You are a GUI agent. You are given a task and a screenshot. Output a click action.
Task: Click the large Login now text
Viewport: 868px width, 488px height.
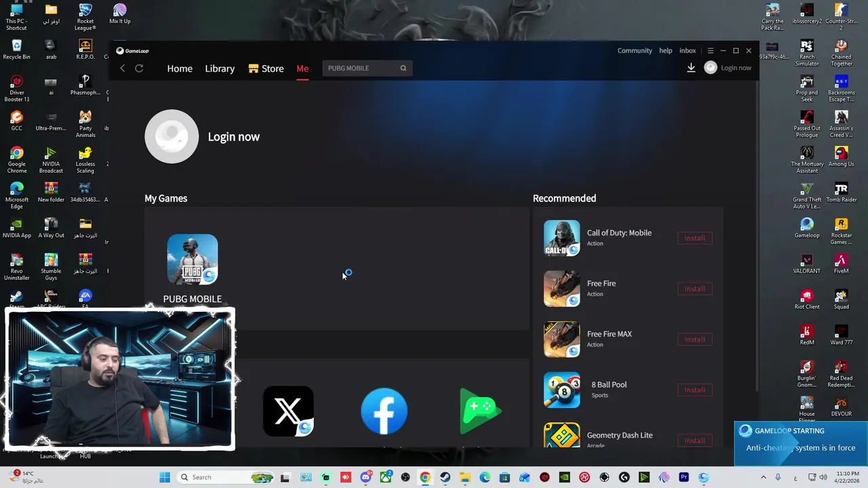tap(233, 137)
